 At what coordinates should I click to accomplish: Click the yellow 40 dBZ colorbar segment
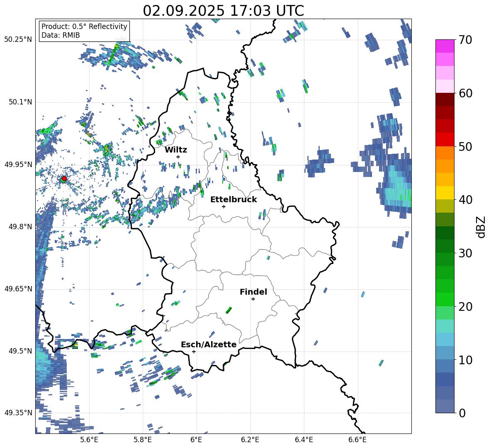click(x=445, y=193)
